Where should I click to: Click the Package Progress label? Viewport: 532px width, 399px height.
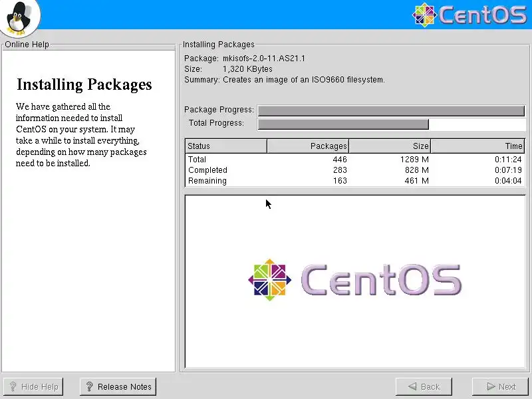point(219,110)
